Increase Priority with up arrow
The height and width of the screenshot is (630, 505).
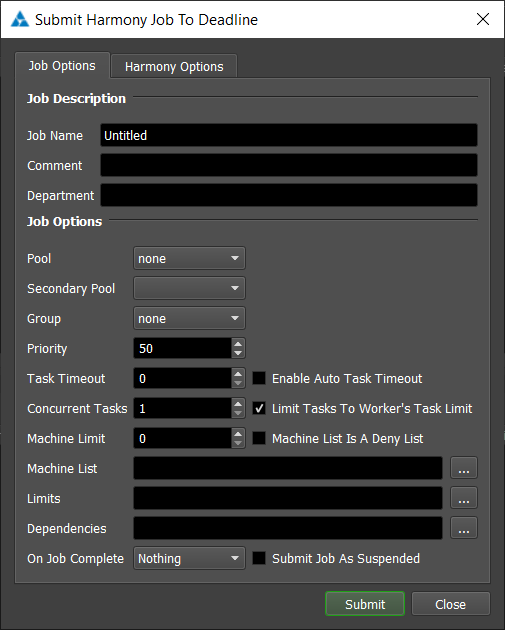[238, 344]
